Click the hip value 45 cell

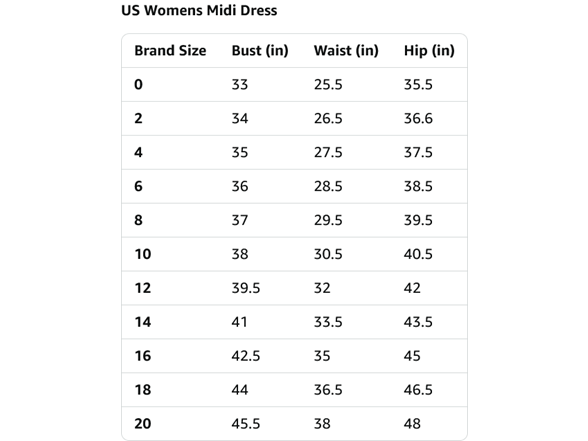click(x=412, y=356)
